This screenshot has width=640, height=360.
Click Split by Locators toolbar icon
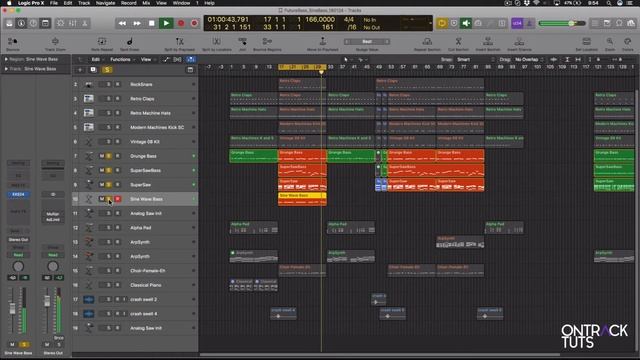216,42
